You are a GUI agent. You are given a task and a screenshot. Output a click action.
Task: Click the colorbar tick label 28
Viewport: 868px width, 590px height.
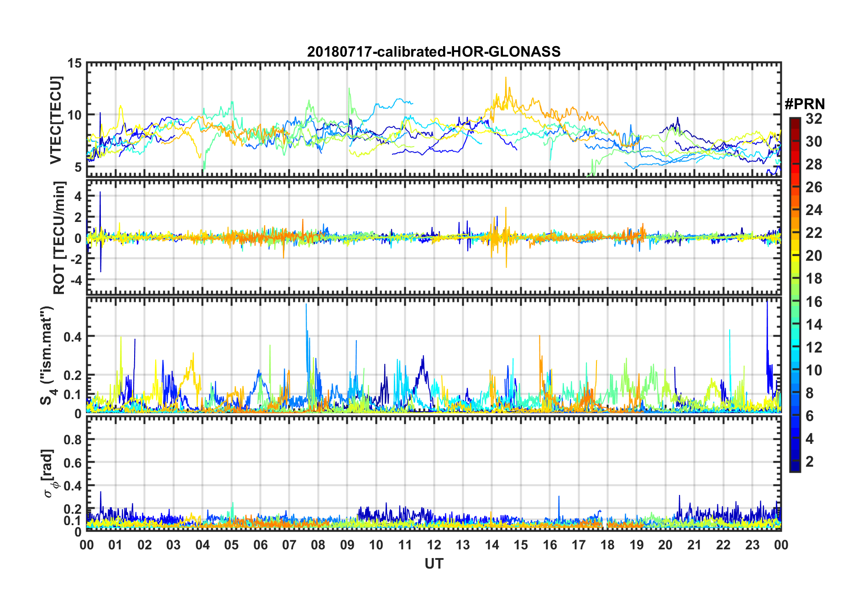tap(814, 164)
